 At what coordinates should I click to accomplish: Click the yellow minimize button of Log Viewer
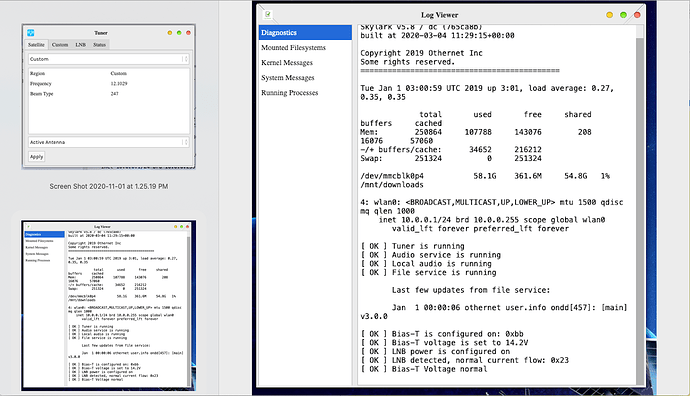pyautogui.click(x=609, y=15)
